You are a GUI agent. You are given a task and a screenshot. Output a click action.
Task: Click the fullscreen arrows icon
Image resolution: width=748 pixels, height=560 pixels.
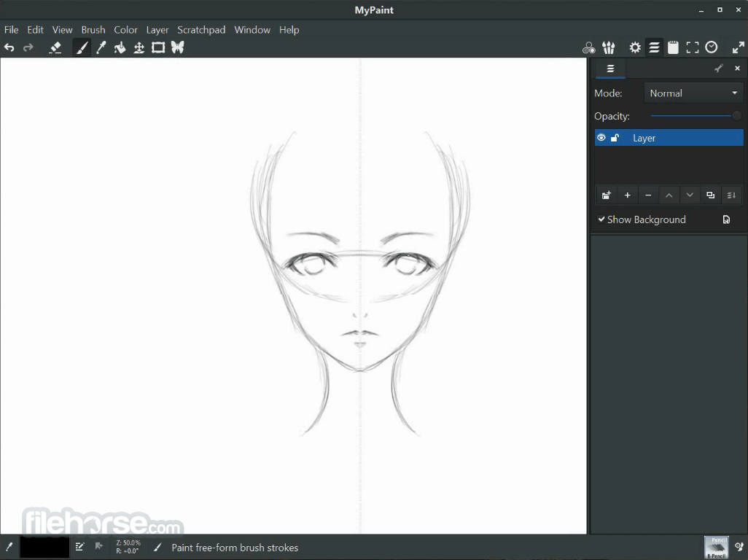738,47
